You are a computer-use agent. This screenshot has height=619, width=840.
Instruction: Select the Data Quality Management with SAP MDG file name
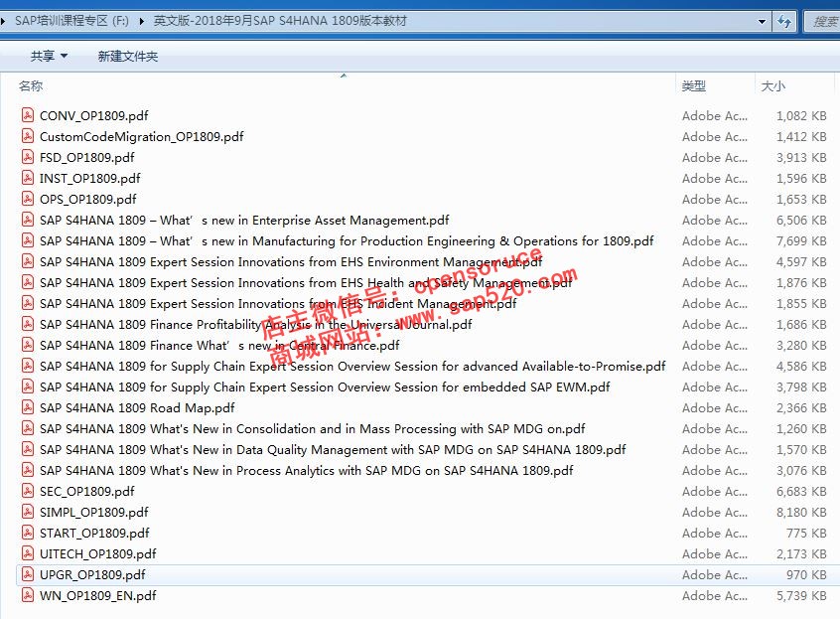coord(333,450)
